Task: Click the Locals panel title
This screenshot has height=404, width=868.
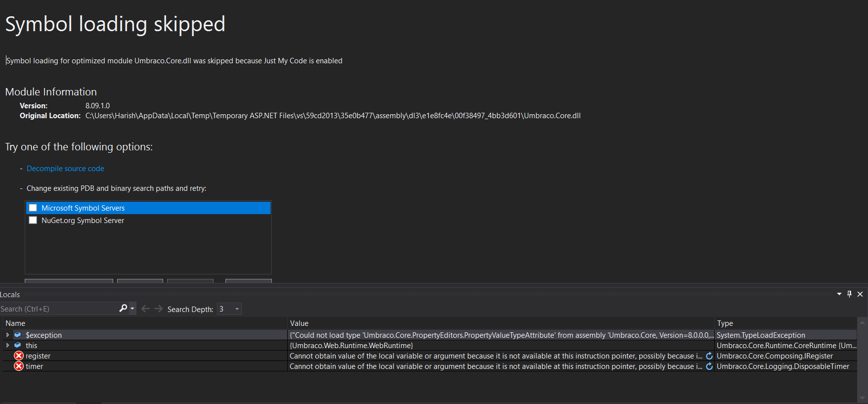Action: click(x=10, y=294)
